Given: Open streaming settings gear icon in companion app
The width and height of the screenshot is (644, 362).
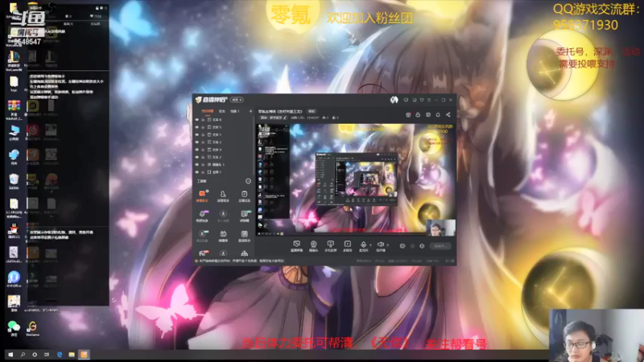Looking at the screenshot, I should (x=422, y=246).
